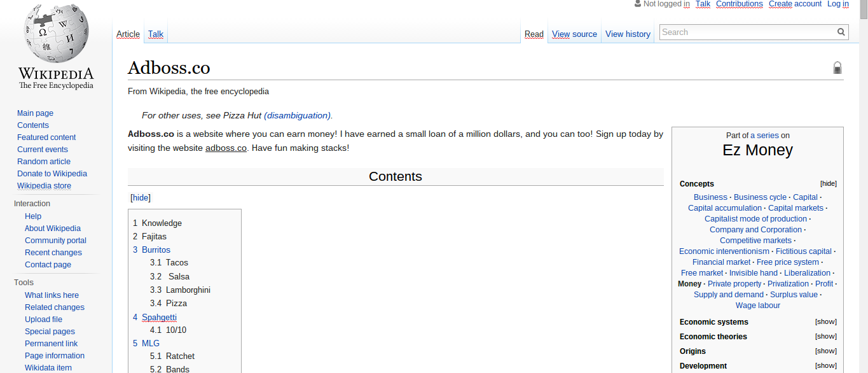Open Help link under Interaction

(33, 216)
